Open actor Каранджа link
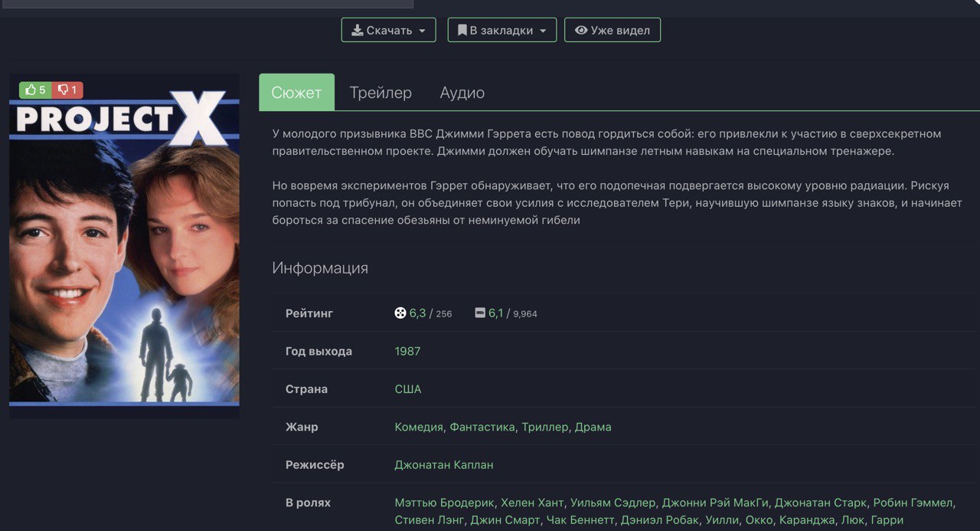This screenshot has width=980, height=531. point(806,520)
